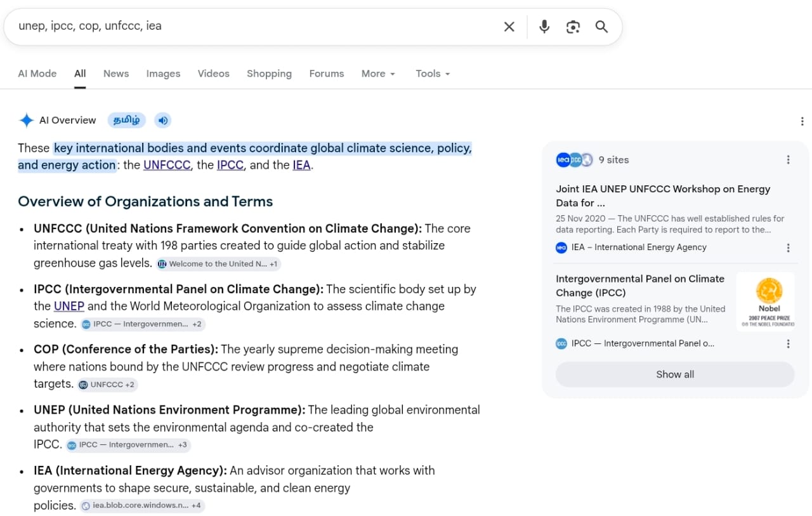
Task: Open three-dot menu for IEA source card
Action: 788,248
